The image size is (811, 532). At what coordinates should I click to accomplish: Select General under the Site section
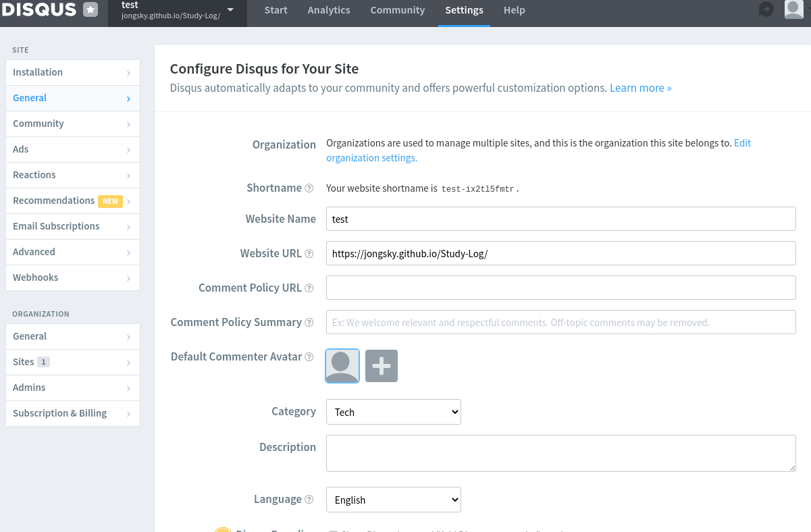[x=73, y=98]
